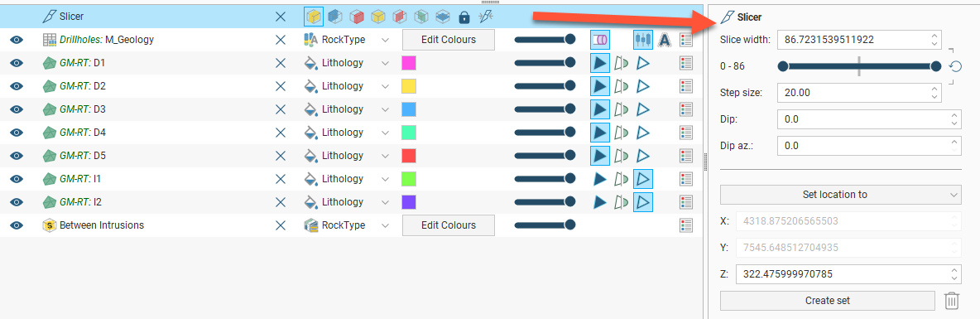Screen dimensions: 980x319
Task: Click the Create set button
Action: point(828,300)
